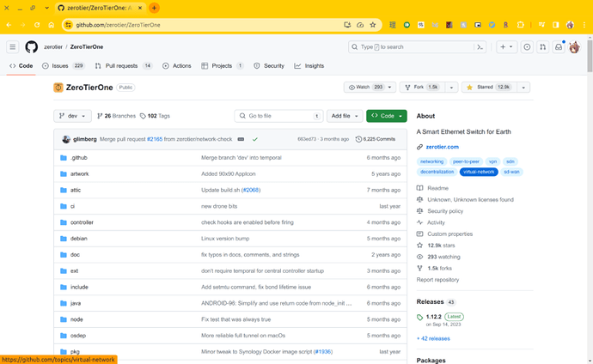The image size is (593, 364).
Task: Switch to the Actions tab
Action: click(177, 66)
